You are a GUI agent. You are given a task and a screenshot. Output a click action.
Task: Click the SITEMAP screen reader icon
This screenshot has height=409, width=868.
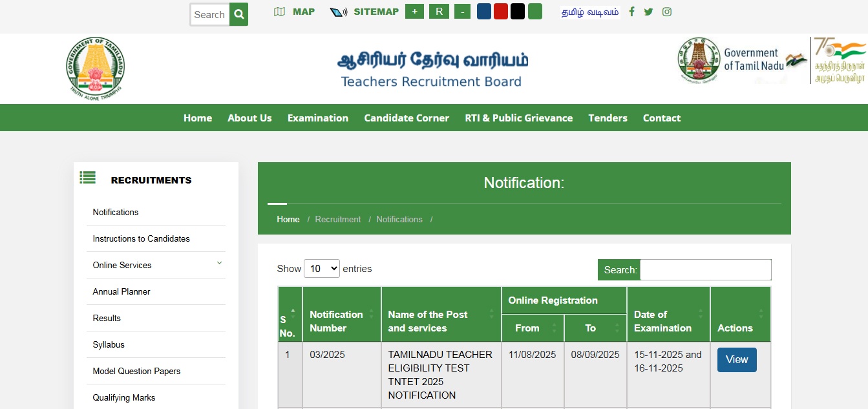point(339,12)
